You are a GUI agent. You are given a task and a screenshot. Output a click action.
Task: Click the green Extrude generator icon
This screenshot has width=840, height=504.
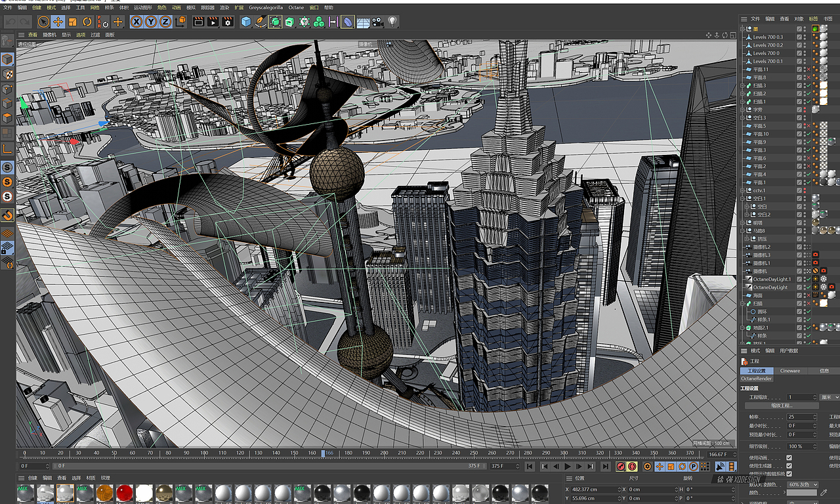tap(289, 22)
